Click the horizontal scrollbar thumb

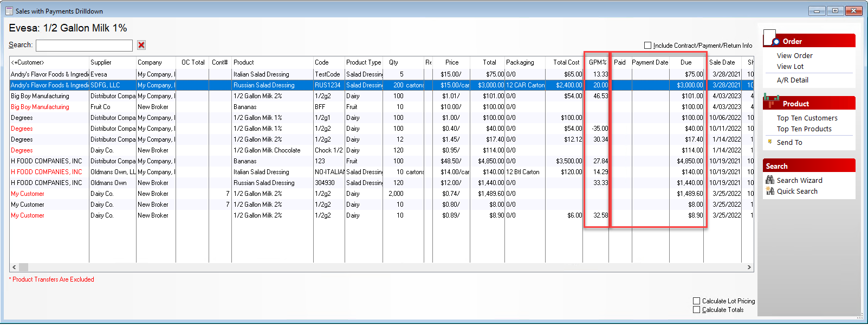tap(23, 267)
